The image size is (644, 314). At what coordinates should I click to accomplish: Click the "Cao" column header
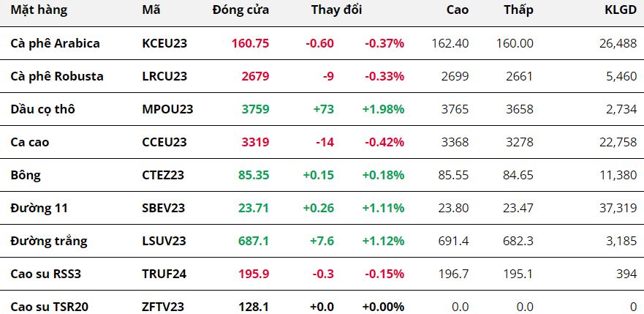pyautogui.click(x=458, y=10)
